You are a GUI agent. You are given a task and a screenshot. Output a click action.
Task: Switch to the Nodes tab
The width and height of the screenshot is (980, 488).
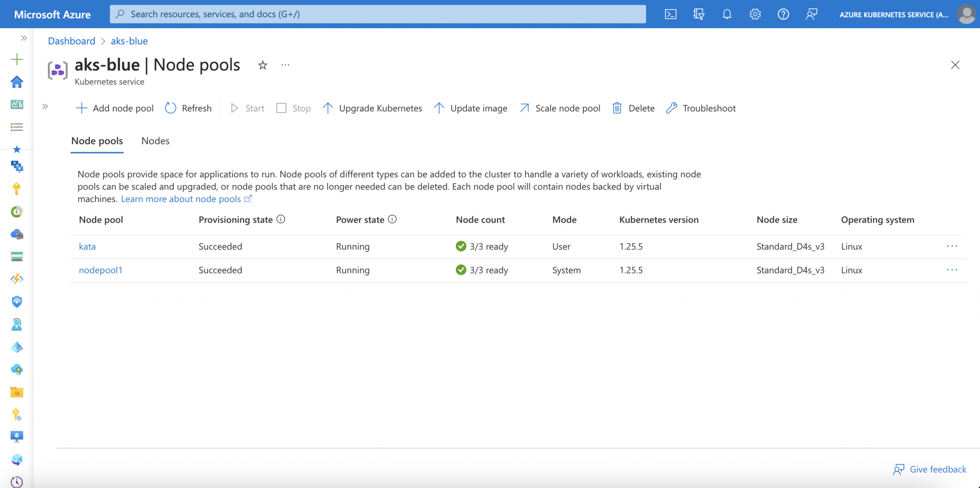pyautogui.click(x=155, y=141)
